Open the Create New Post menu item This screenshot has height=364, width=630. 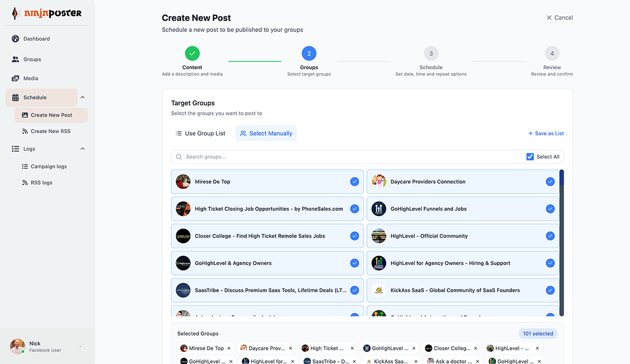point(51,115)
